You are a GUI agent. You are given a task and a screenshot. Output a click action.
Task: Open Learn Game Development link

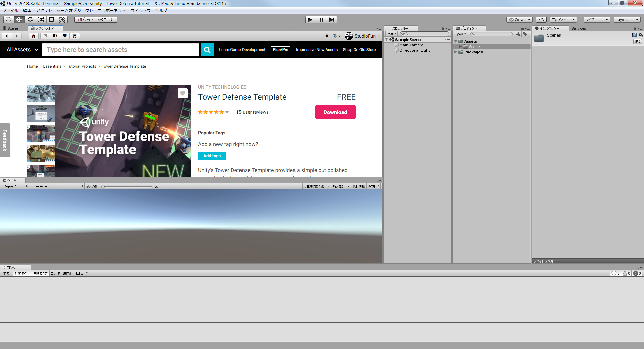coord(242,50)
